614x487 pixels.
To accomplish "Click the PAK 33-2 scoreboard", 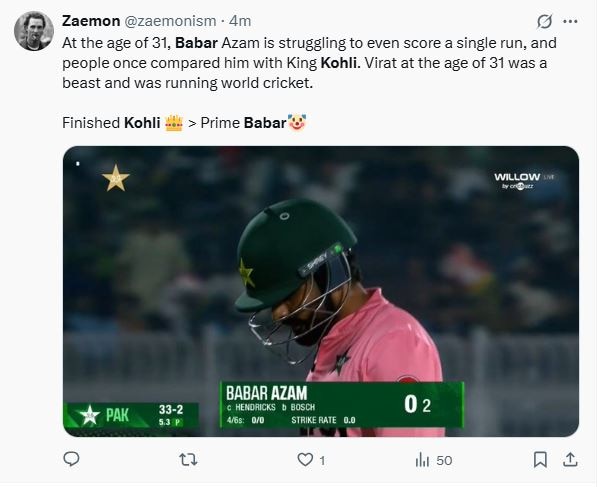I will click(130, 414).
